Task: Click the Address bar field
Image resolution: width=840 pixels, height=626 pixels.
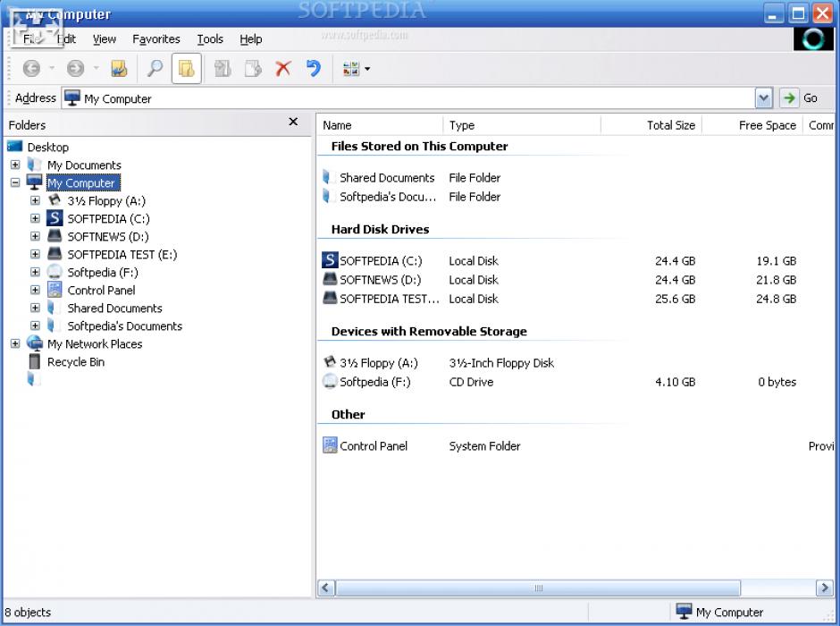Action: 408,98
